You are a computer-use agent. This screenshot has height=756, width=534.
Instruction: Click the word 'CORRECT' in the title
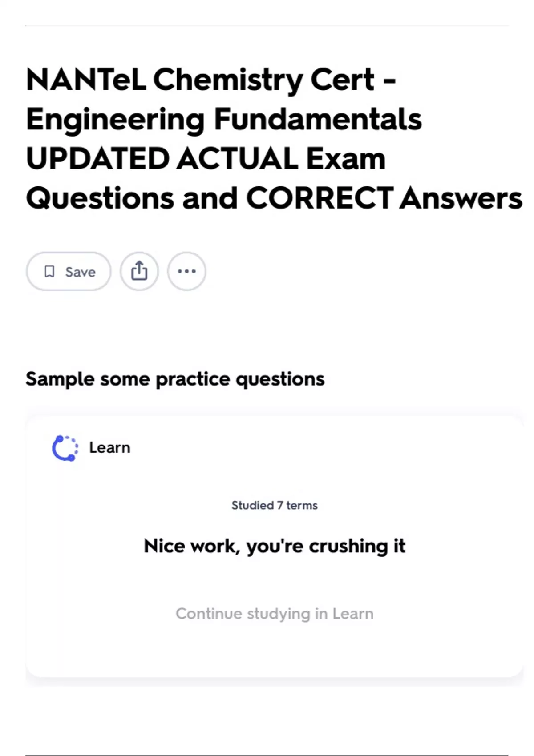pyautogui.click(x=320, y=198)
